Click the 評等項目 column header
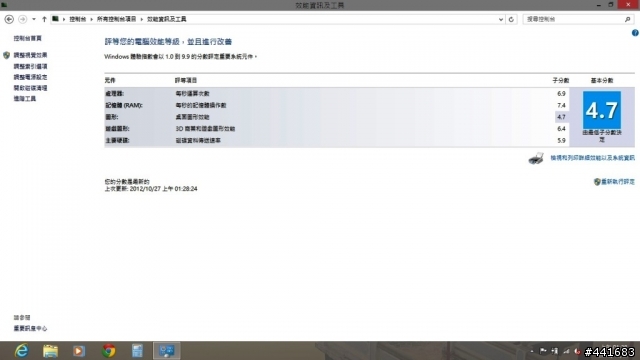 tap(186, 80)
